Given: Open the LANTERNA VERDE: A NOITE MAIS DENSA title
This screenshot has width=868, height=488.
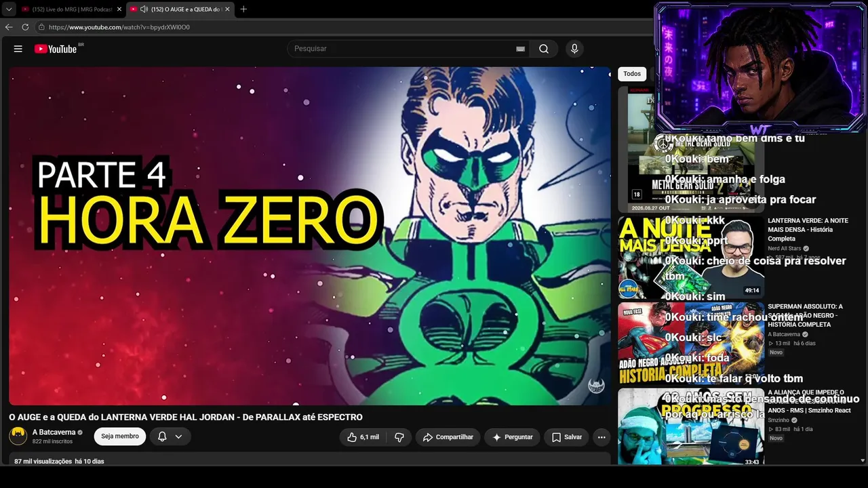Looking at the screenshot, I should [808, 229].
